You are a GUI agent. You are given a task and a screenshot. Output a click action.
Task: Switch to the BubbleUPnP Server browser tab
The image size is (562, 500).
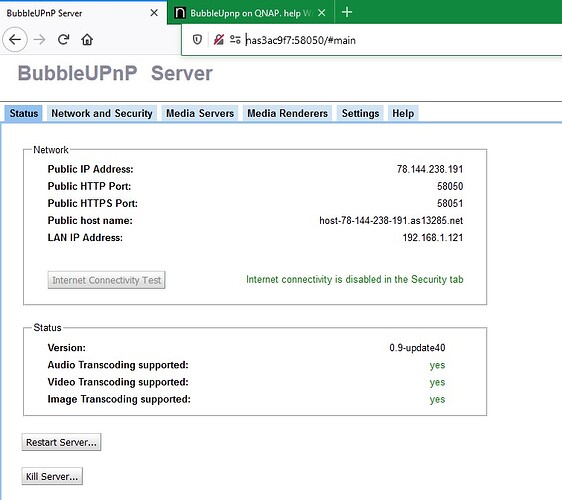click(83, 13)
